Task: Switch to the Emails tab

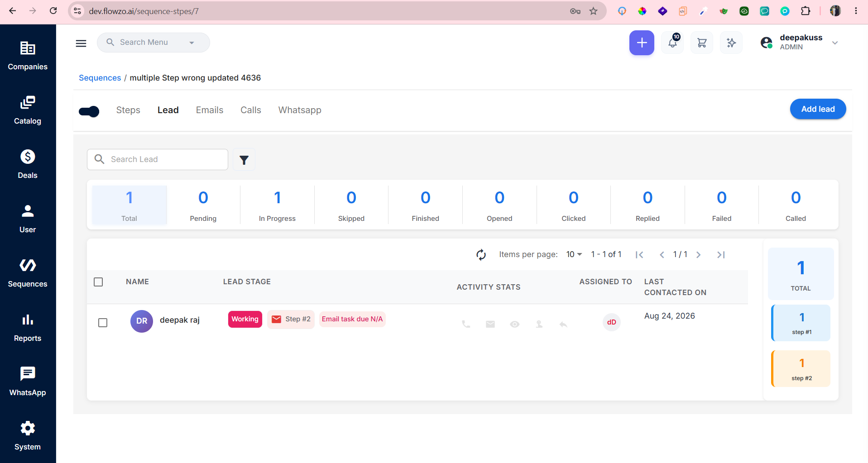Action: click(x=210, y=110)
